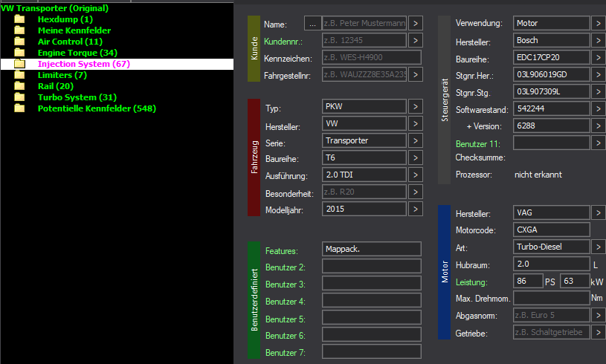The width and height of the screenshot is (606, 364).
Task: Click the Fahrgestellnr. input field
Action: 364,74
